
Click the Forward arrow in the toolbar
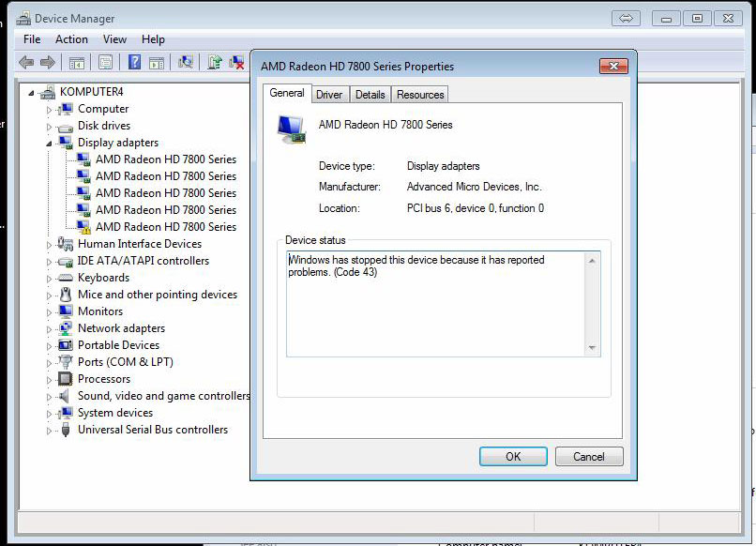(47, 62)
